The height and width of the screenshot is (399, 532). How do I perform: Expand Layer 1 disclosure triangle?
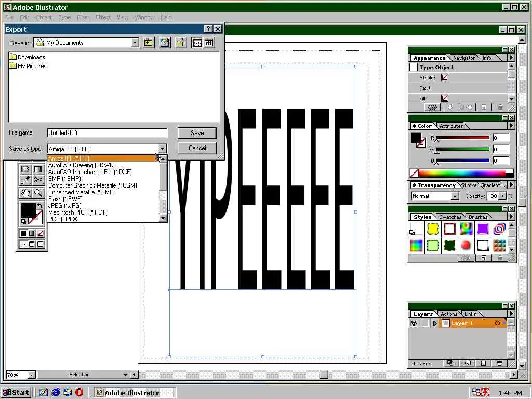tap(435, 323)
